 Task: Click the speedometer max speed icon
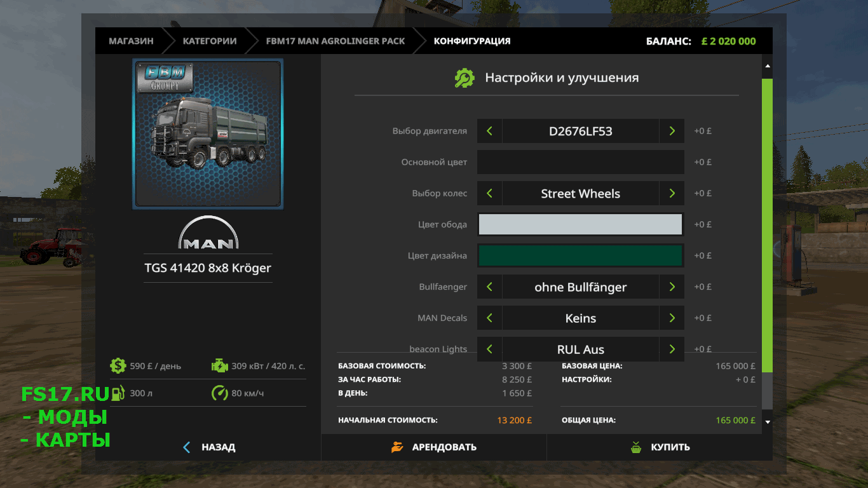click(x=219, y=393)
